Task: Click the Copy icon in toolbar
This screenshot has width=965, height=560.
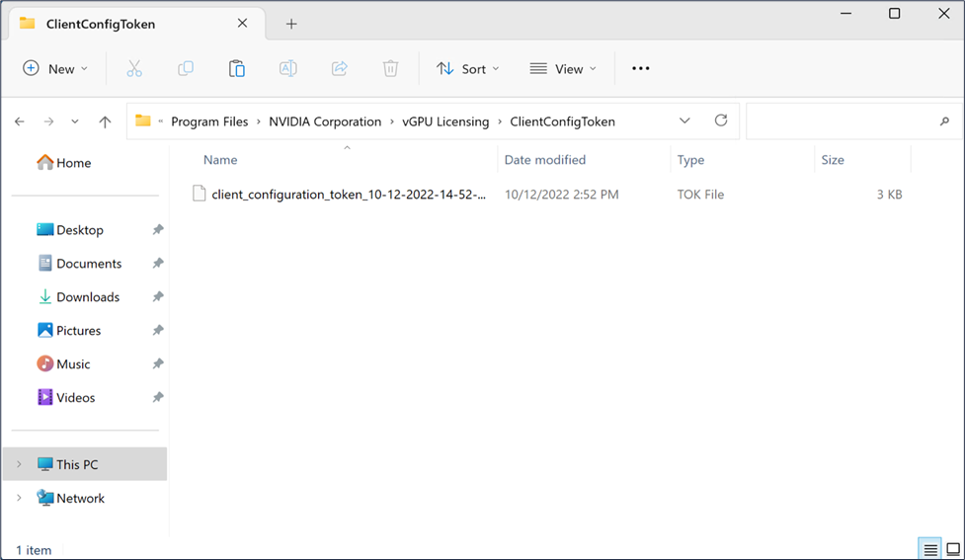Action: click(186, 68)
